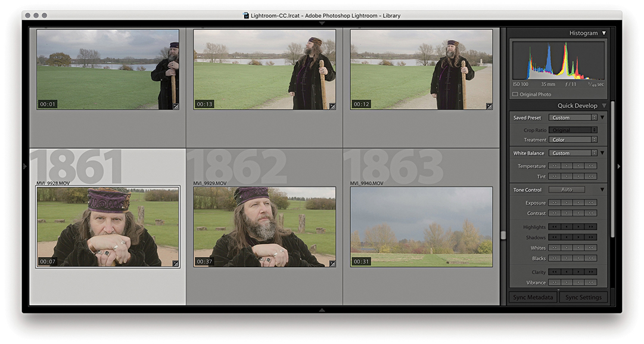The width and height of the screenshot is (644, 344).
Task: Hide the right panel via its edge arrow
Action: click(x=619, y=166)
